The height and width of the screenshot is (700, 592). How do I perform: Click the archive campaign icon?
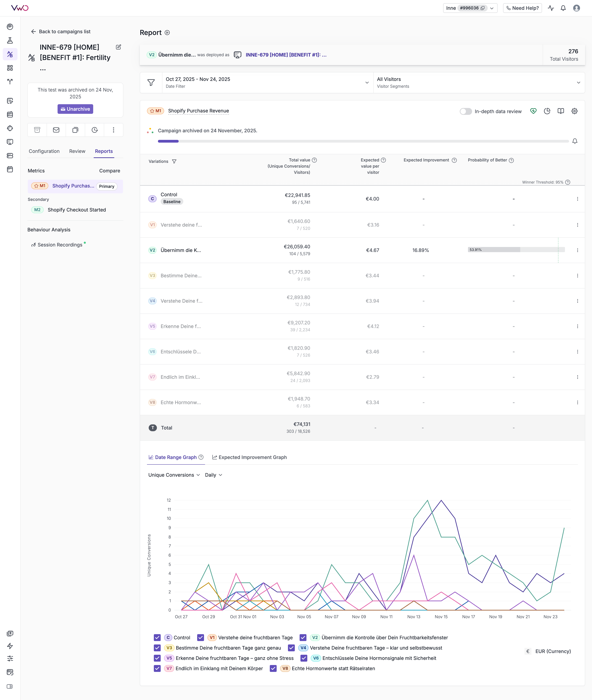coord(37,130)
